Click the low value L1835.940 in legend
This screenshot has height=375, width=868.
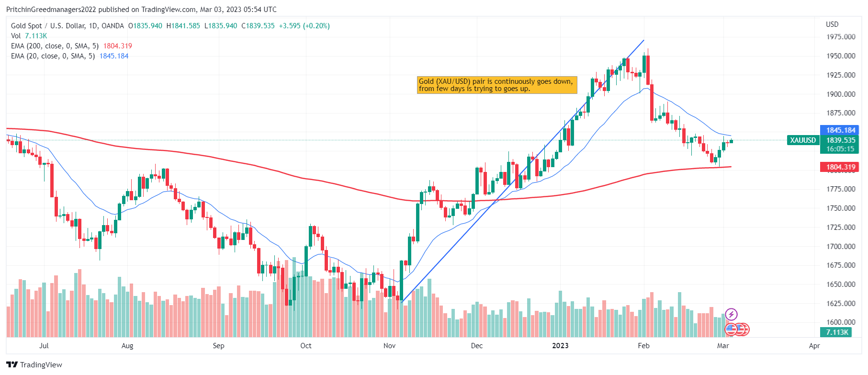tap(221, 26)
